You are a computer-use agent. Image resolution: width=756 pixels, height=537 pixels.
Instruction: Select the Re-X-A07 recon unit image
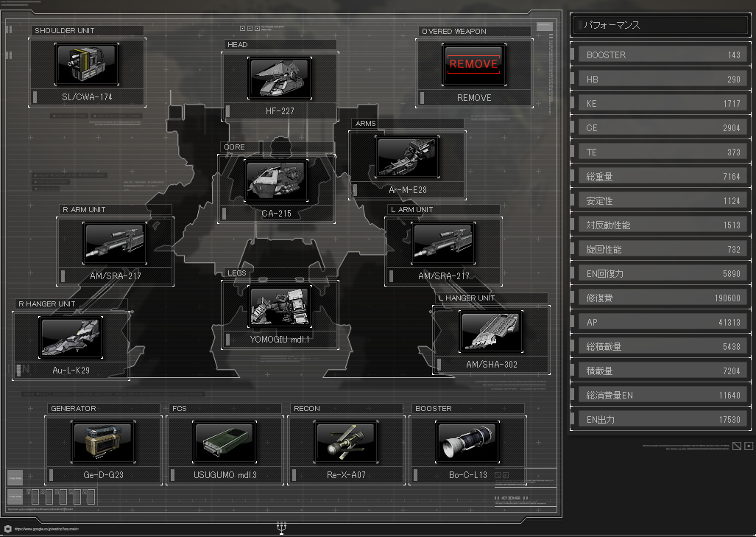coord(346,442)
